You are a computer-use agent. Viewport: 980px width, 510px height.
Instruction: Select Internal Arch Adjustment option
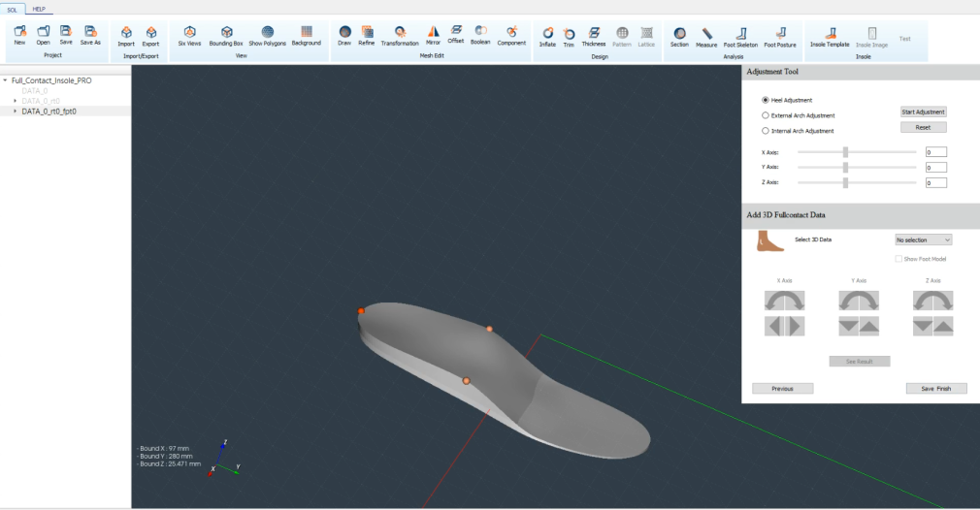point(766,130)
